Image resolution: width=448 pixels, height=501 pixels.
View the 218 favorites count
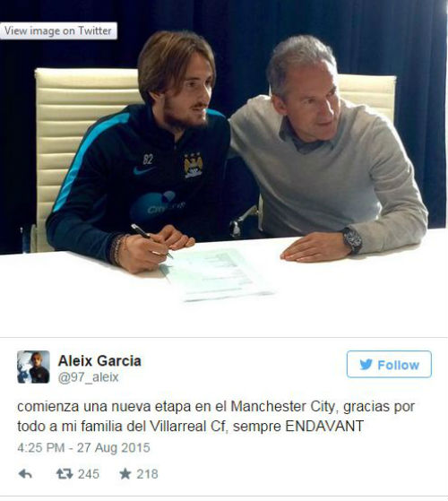pos(147,474)
